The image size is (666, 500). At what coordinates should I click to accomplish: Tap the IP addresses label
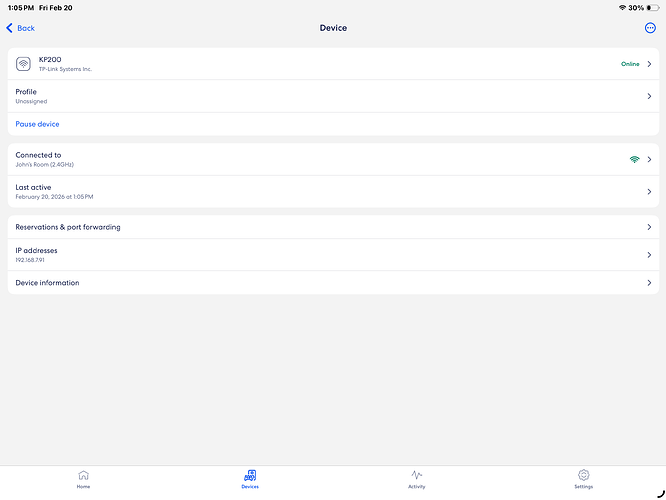pyautogui.click(x=36, y=251)
